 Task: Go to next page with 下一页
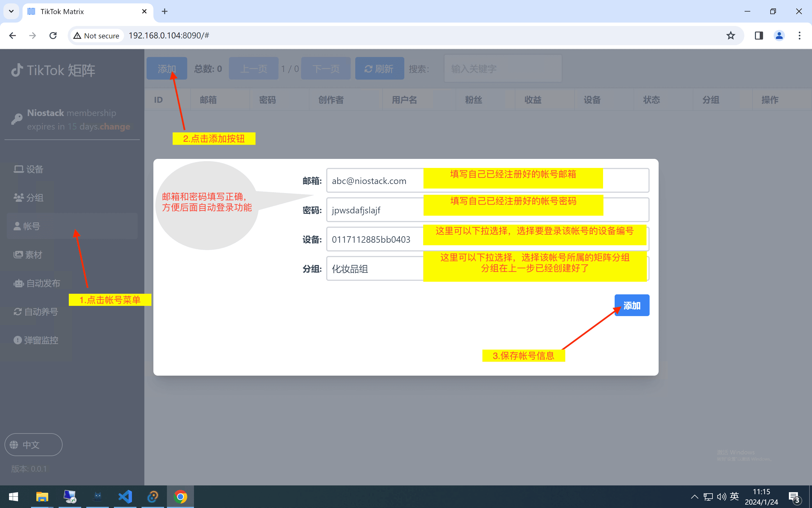click(326, 69)
